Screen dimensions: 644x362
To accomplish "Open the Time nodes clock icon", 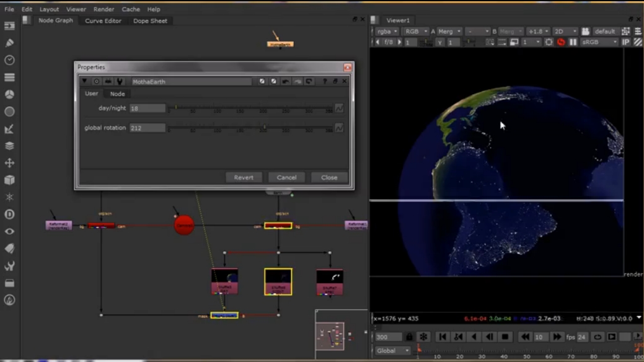I will 9,60.
